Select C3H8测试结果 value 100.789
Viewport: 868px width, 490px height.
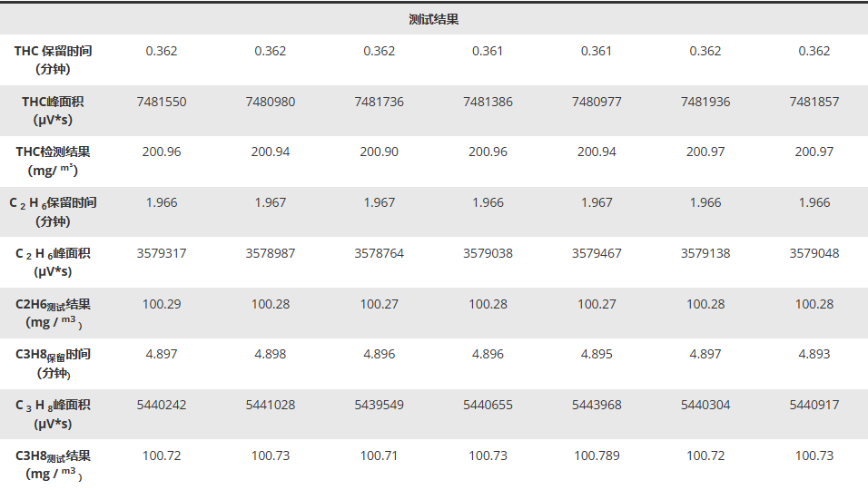coord(597,456)
